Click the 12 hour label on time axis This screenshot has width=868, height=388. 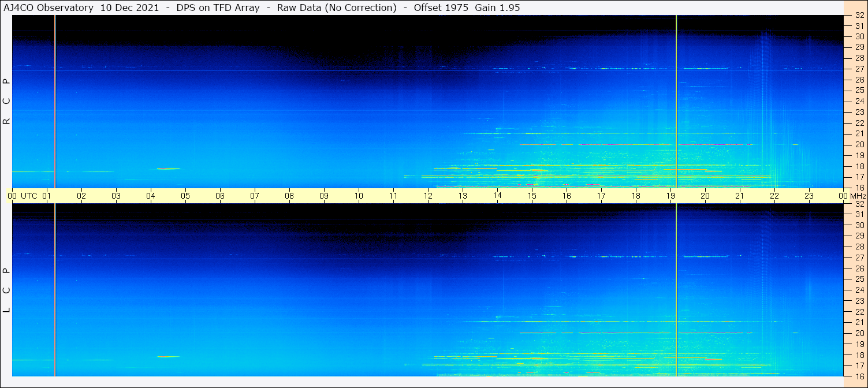click(x=428, y=196)
